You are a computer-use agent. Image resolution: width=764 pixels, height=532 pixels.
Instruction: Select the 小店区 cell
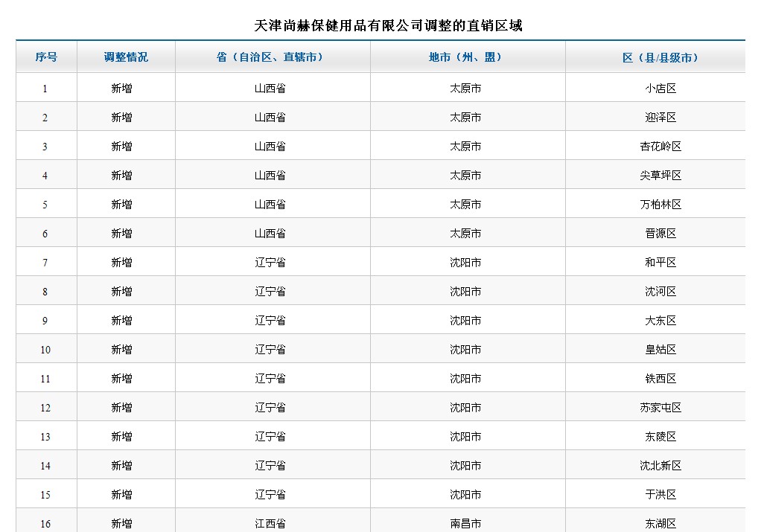(x=660, y=89)
